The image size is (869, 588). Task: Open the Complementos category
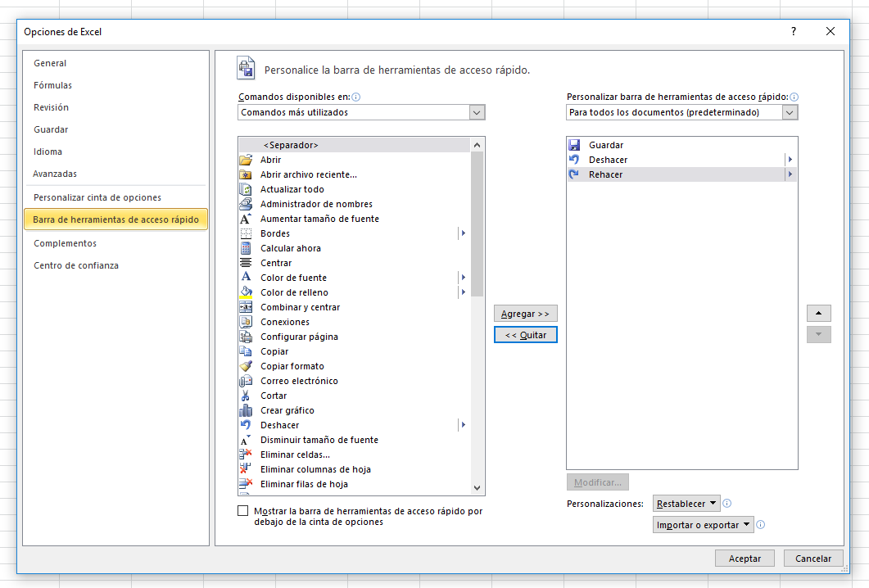[x=65, y=244]
